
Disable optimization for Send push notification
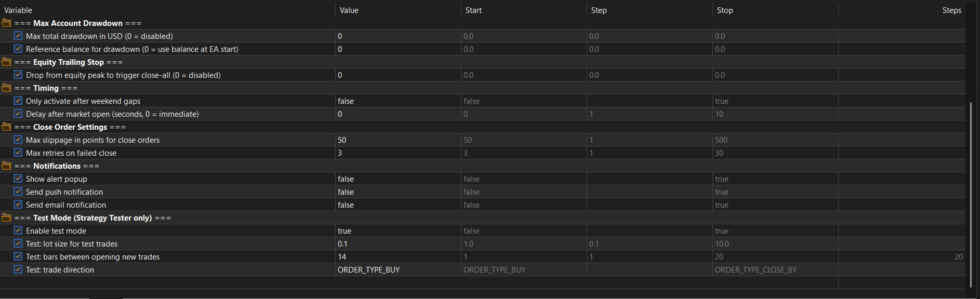point(18,192)
